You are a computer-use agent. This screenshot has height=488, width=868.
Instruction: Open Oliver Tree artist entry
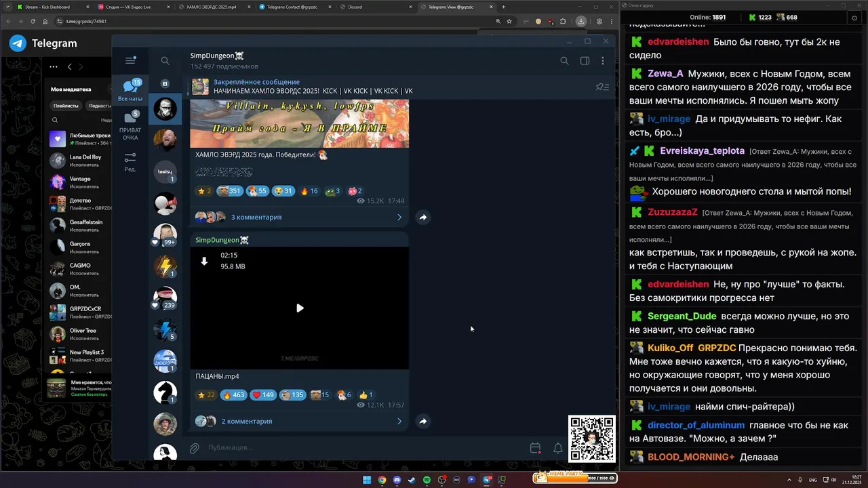point(80,334)
